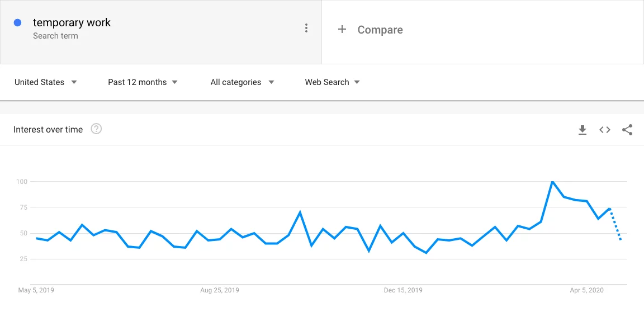Open the embed code icon
This screenshot has height=312, width=644.
coord(604,130)
